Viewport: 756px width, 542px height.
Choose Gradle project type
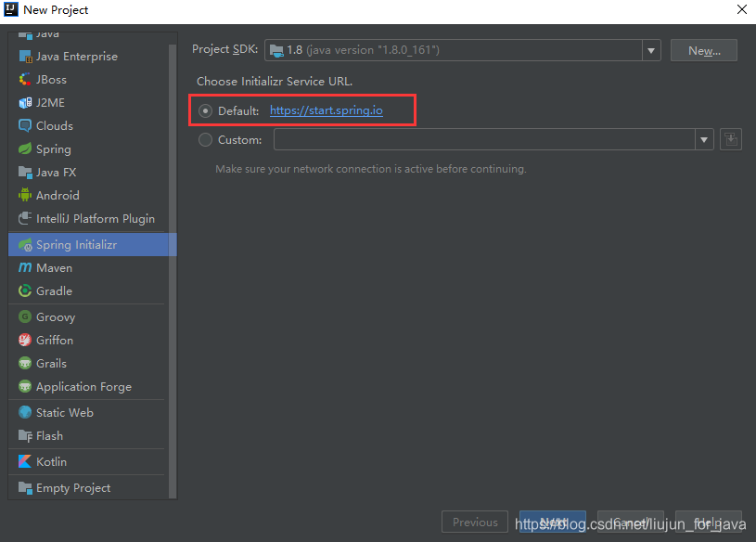tap(88, 290)
